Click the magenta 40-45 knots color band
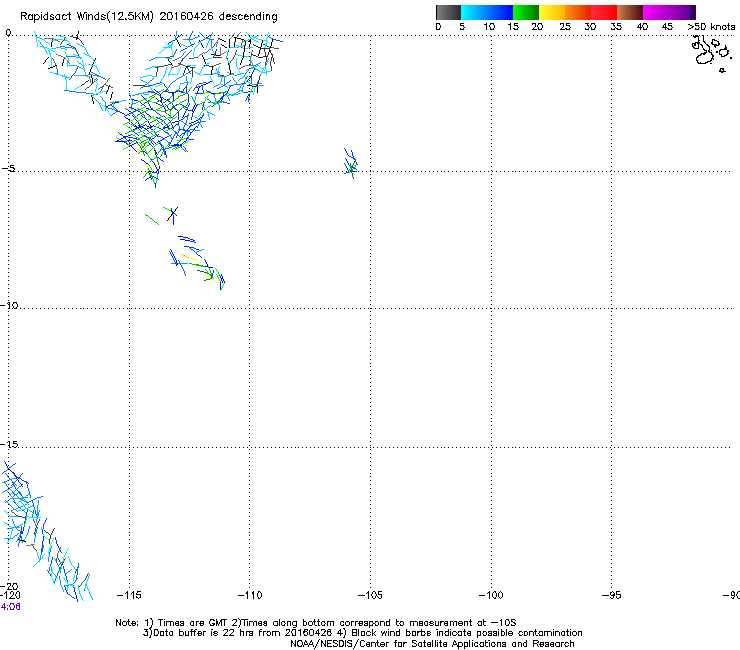 click(x=656, y=12)
